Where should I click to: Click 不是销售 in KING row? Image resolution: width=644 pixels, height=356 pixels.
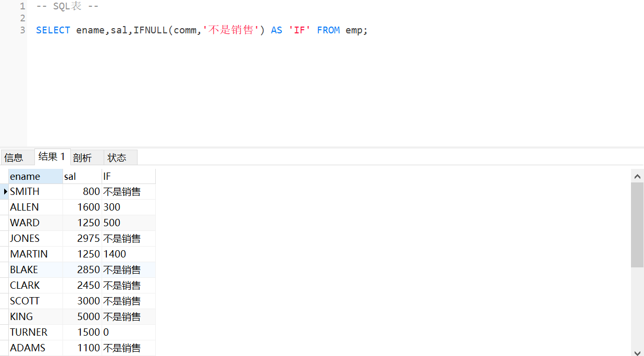coord(128,317)
